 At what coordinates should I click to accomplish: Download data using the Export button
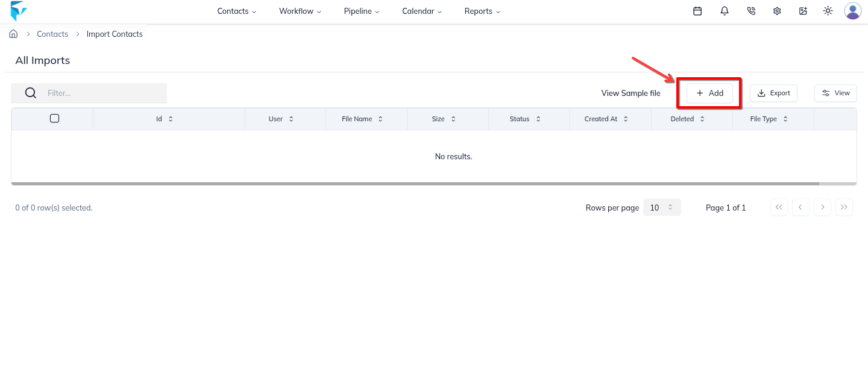point(773,93)
